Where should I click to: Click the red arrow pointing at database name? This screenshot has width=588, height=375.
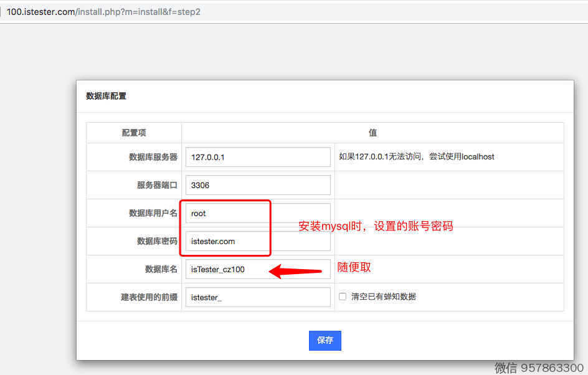(x=299, y=271)
